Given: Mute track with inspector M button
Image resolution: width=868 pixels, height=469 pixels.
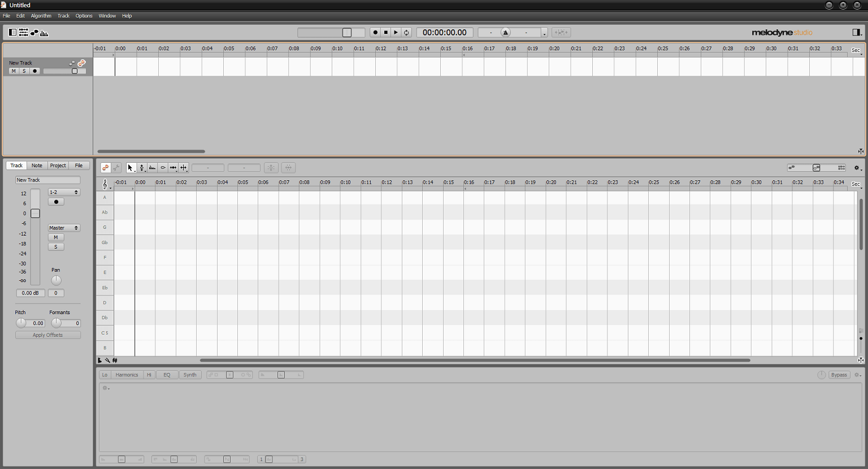Looking at the screenshot, I should click(56, 237).
